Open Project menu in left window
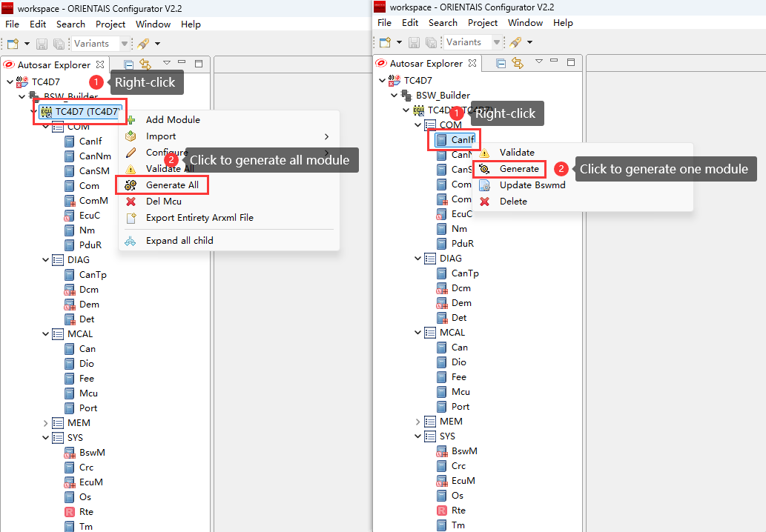 click(110, 24)
